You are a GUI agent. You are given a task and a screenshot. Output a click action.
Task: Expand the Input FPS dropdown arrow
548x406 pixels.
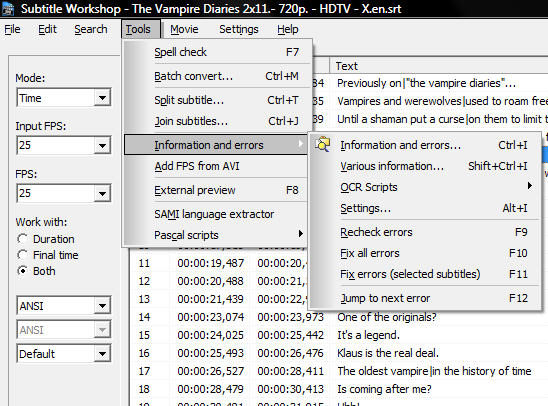tap(102, 145)
